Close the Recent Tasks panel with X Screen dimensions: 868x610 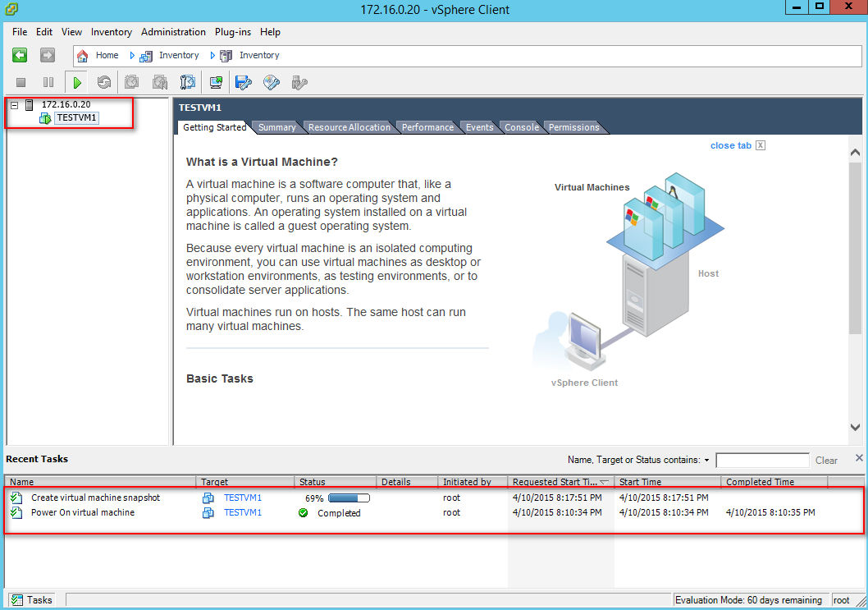859,457
